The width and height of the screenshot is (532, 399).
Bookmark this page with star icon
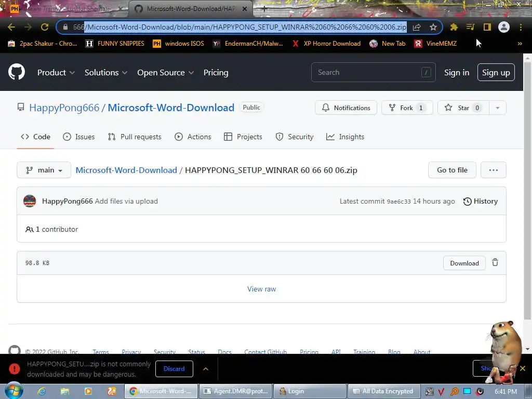pyautogui.click(x=433, y=27)
